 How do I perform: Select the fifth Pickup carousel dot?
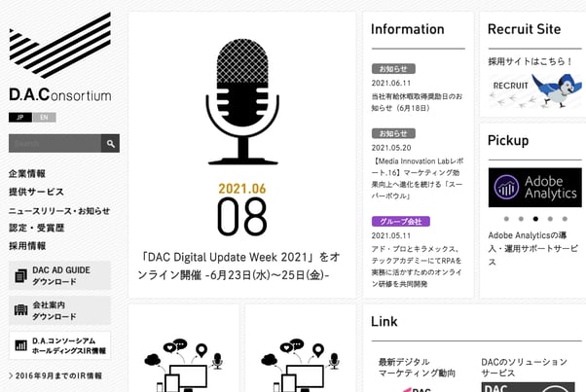click(x=565, y=219)
